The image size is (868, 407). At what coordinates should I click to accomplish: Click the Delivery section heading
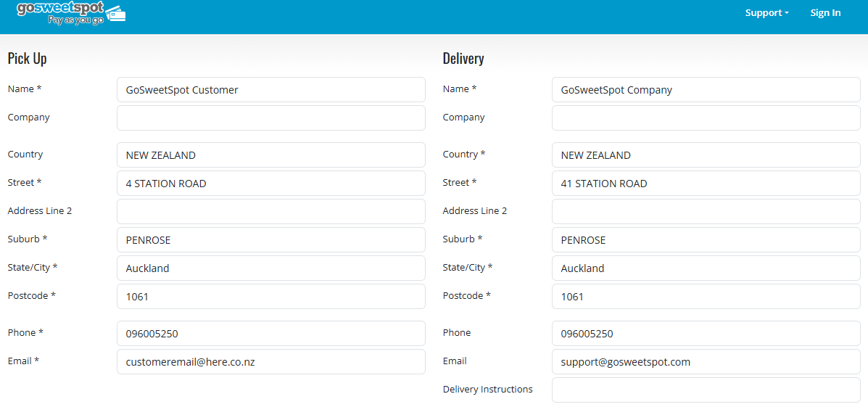pos(463,59)
